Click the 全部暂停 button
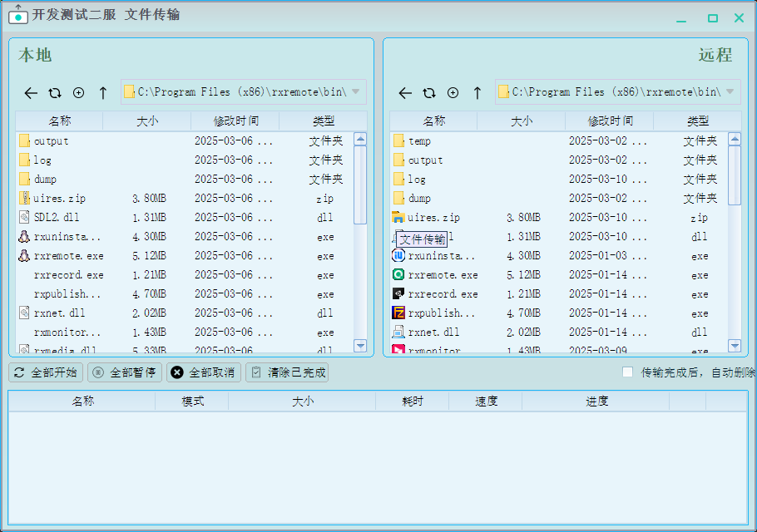Screen dimensions: 757x532 click(x=125, y=372)
